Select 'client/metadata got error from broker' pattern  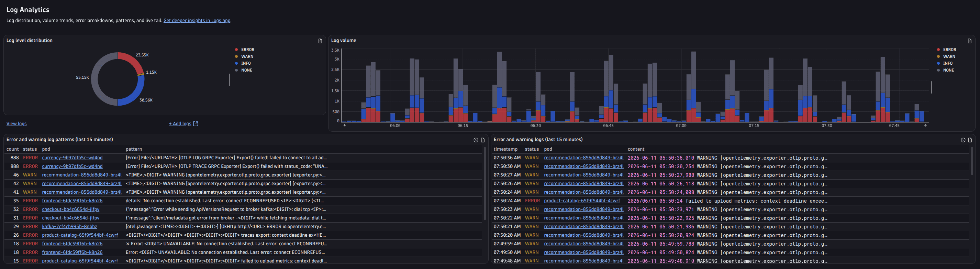[x=226, y=218]
